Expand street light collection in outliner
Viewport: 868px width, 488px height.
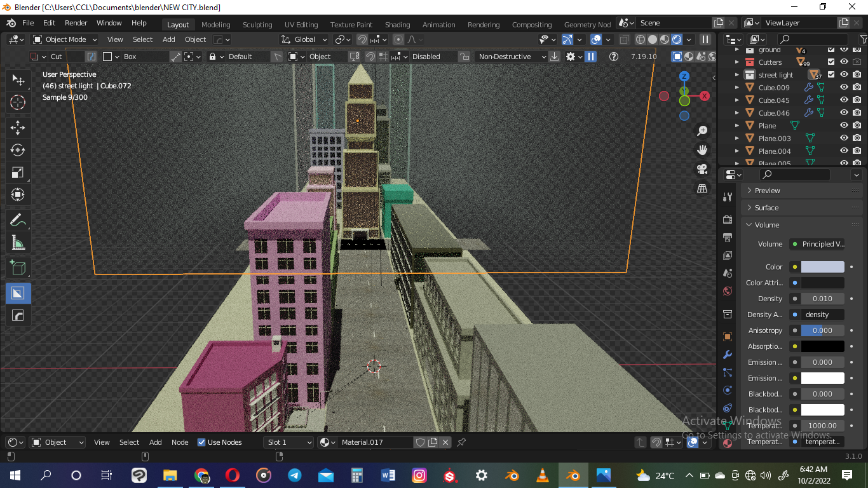pos(737,75)
